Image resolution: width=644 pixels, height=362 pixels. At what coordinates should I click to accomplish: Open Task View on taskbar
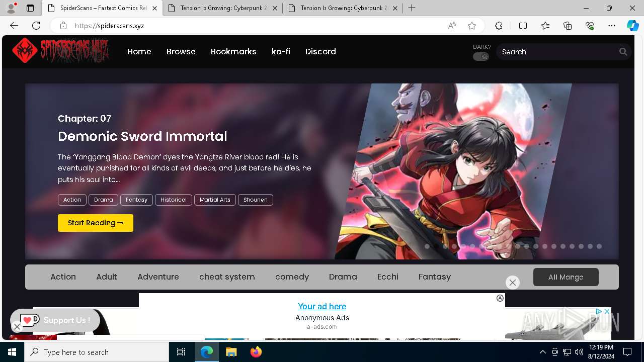point(181,352)
